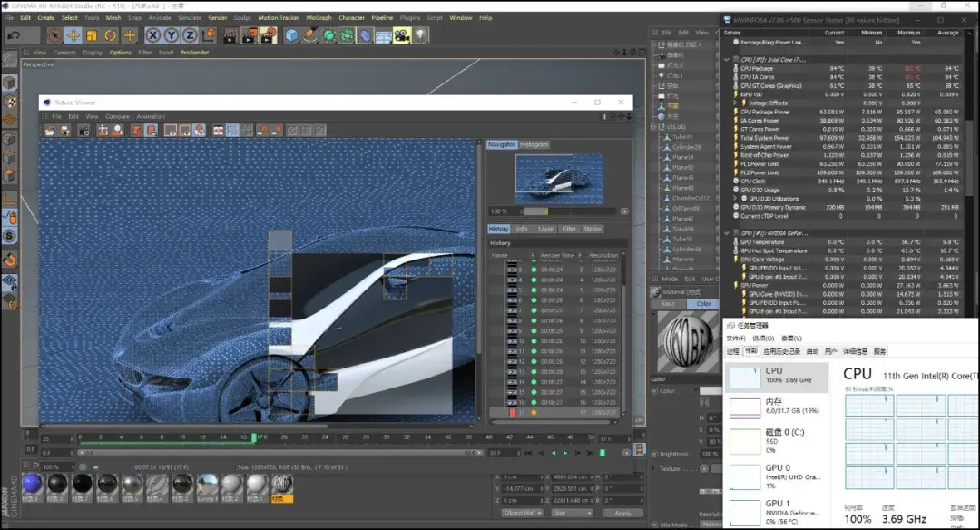Viewport: 980px width, 530px height.
Task: Collapse the CPU [#0] Intel Core sensor group
Action: pyautogui.click(x=727, y=60)
